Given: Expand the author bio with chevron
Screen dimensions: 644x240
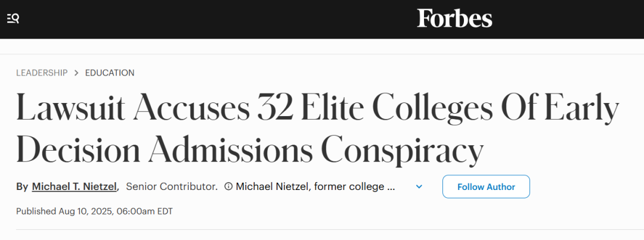Looking at the screenshot, I should pos(419,187).
